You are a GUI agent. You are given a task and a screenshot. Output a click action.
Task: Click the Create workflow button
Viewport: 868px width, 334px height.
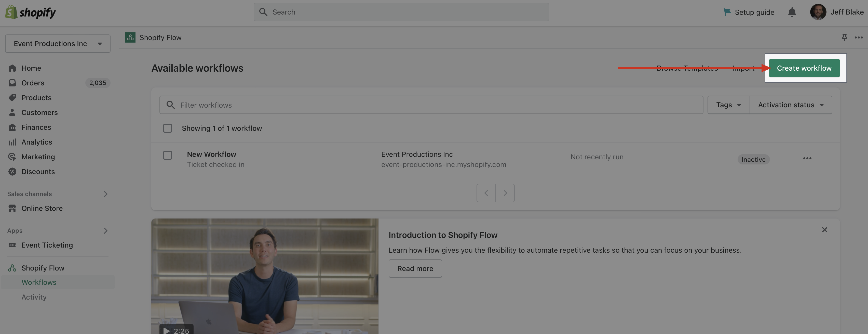804,68
